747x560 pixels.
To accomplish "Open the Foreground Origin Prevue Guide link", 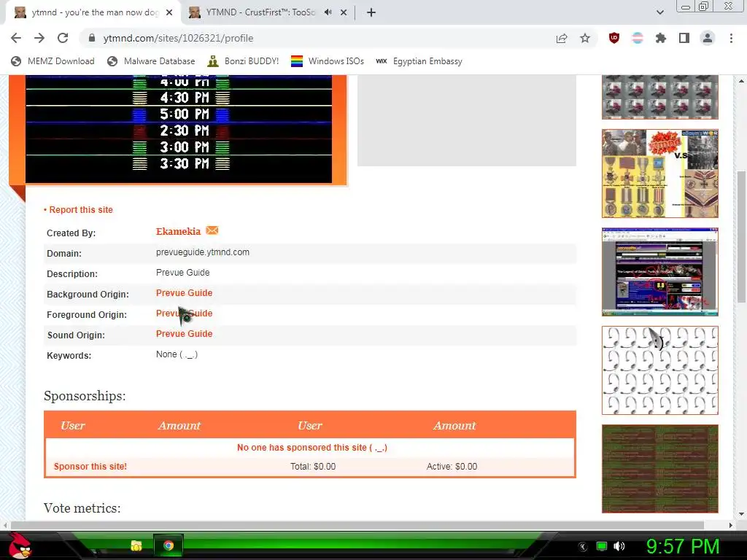I will coord(184,314).
